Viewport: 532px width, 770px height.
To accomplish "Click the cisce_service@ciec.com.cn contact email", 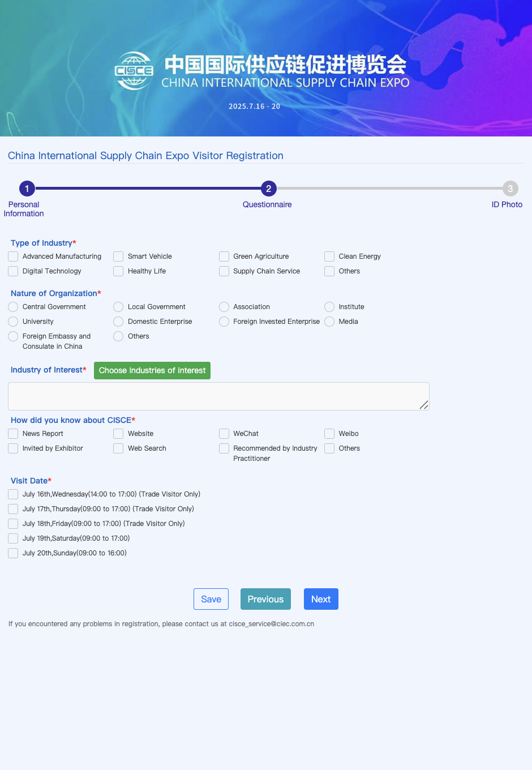I will (x=271, y=624).
